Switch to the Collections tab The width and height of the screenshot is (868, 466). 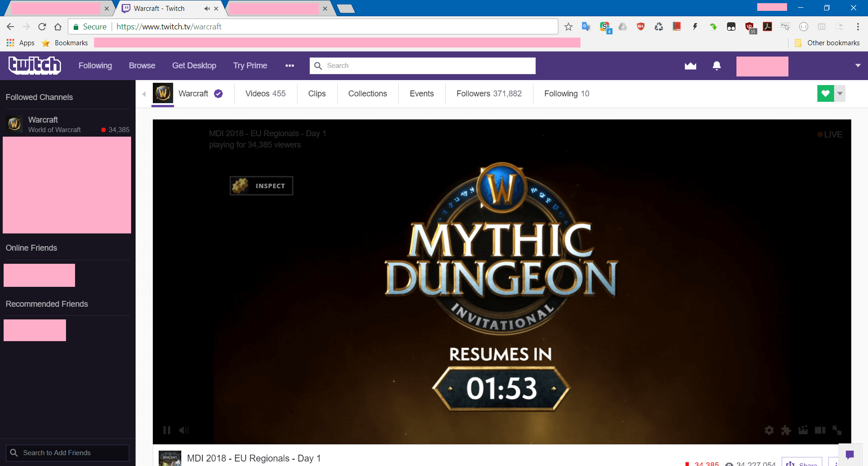coord(368,94)
